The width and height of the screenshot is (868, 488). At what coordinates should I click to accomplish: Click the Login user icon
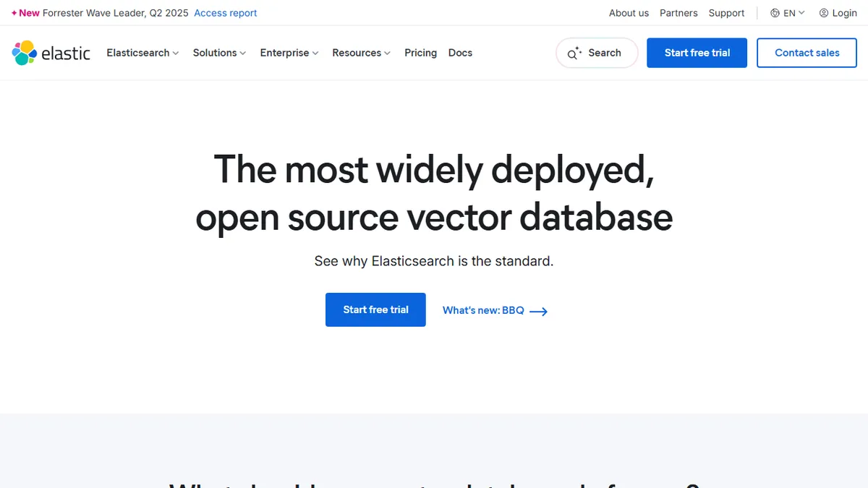[x=824, y=13]
